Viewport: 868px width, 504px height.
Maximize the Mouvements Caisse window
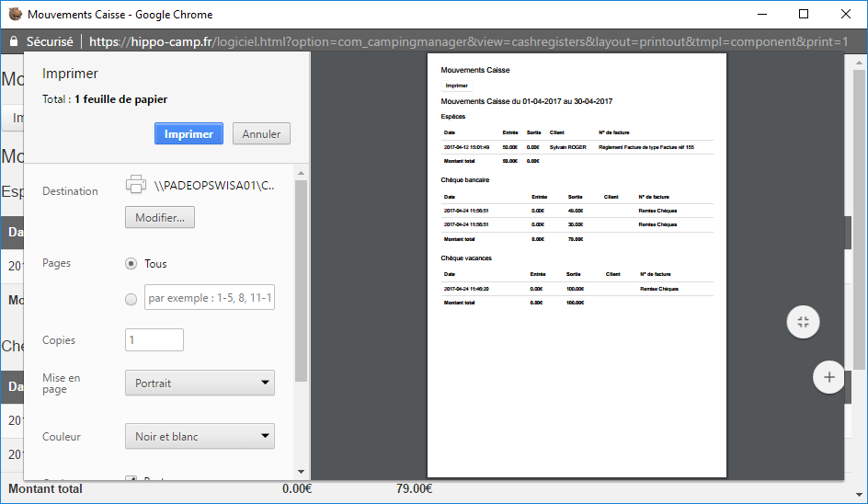click(804, 14)
